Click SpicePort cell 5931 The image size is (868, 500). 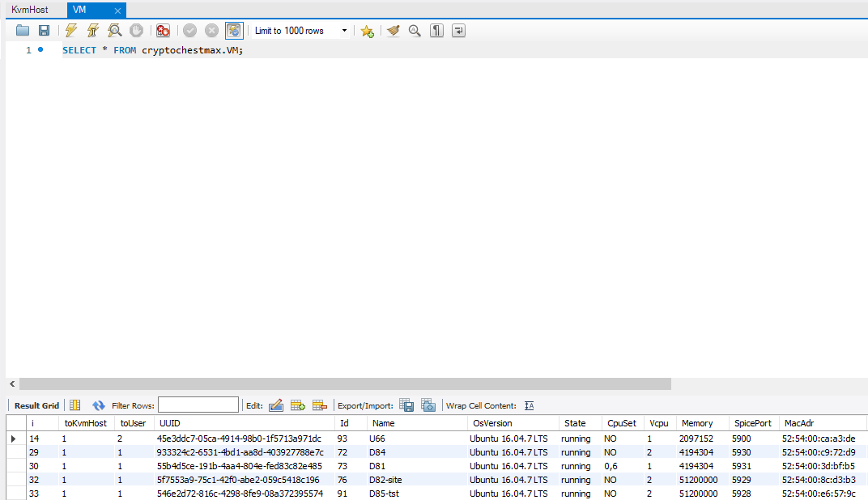(753, 466)
